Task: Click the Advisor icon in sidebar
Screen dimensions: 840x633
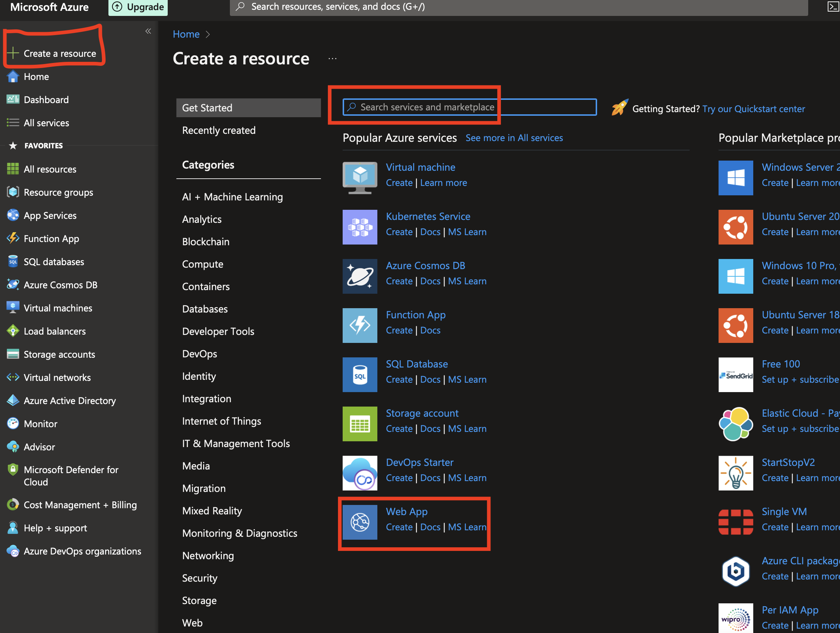Action: click(13, 447)
